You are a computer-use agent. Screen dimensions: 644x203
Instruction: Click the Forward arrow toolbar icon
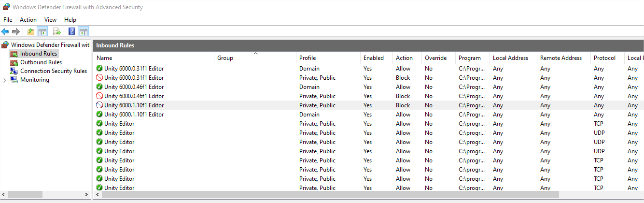16,32
